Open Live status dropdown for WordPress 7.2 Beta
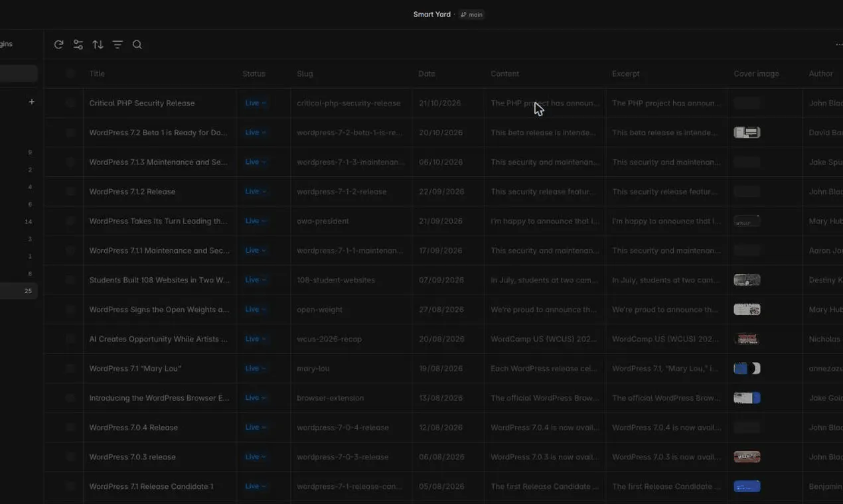This screenshot has width=843, height=504. (256, 133)
